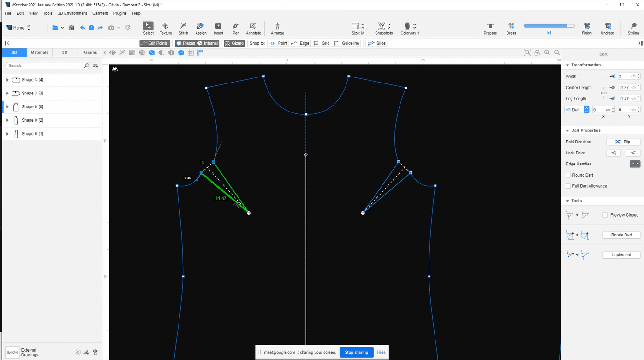Save the file with the floppy icon

(x=72, y=28)
